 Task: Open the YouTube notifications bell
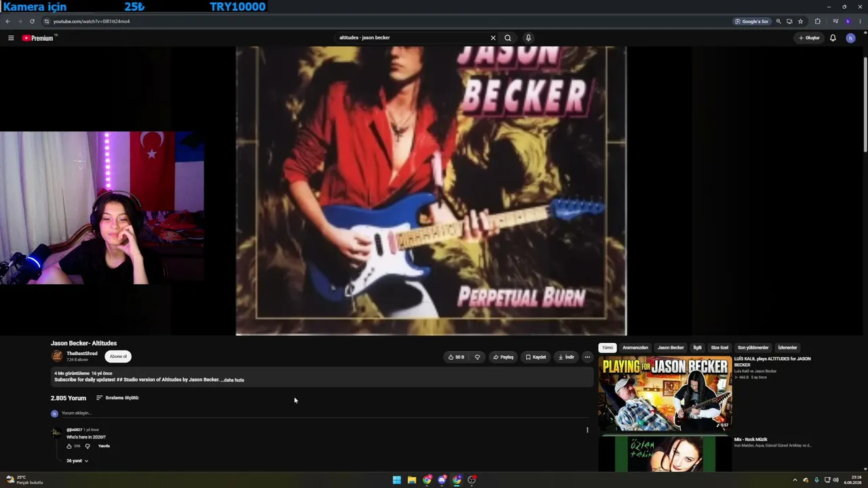pos(833,38)
